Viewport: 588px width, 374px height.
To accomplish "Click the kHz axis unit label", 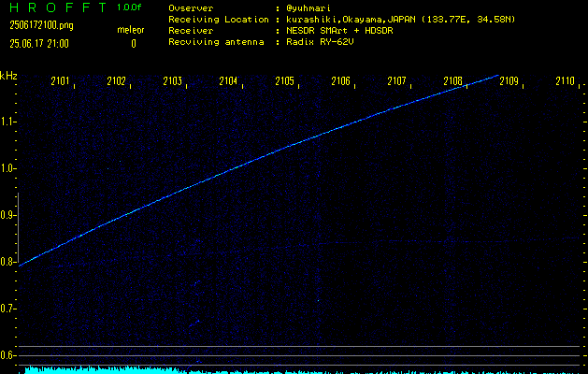I will pos(8,76).
